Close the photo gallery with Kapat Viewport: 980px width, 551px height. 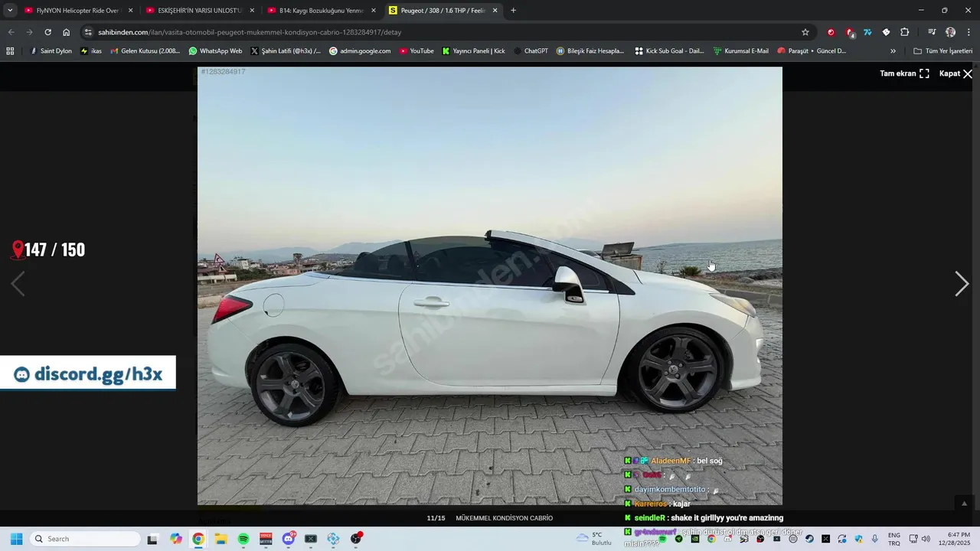pyautogui.click(x=955, y=73)
